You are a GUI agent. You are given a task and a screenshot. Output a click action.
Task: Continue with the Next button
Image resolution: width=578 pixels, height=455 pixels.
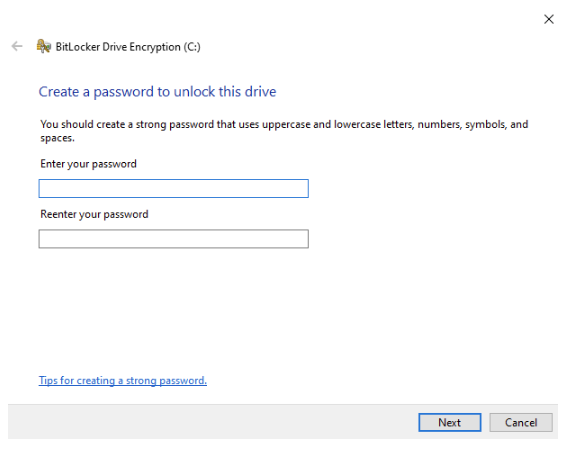click(x=450, y=422)
